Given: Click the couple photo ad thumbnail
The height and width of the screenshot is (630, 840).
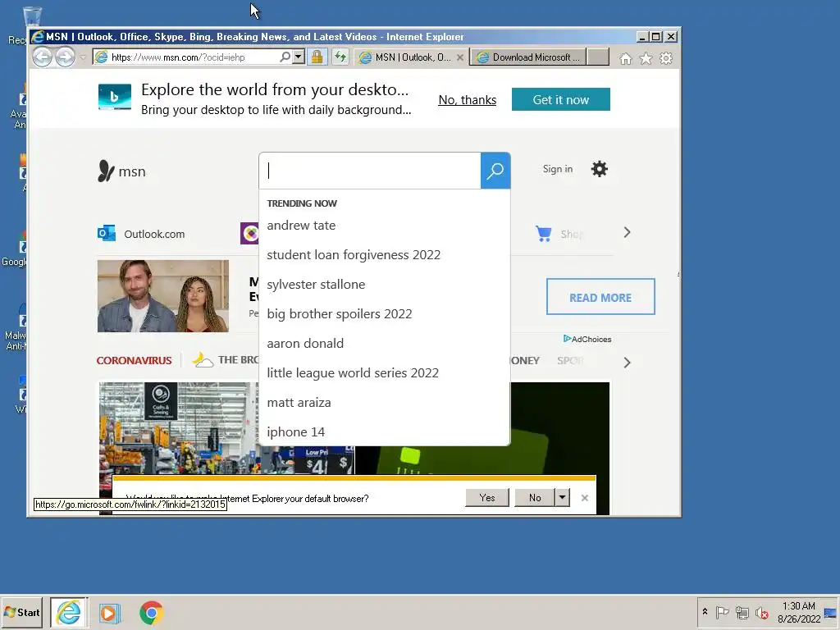Looking at the screenshot, I should pos(163,296).
